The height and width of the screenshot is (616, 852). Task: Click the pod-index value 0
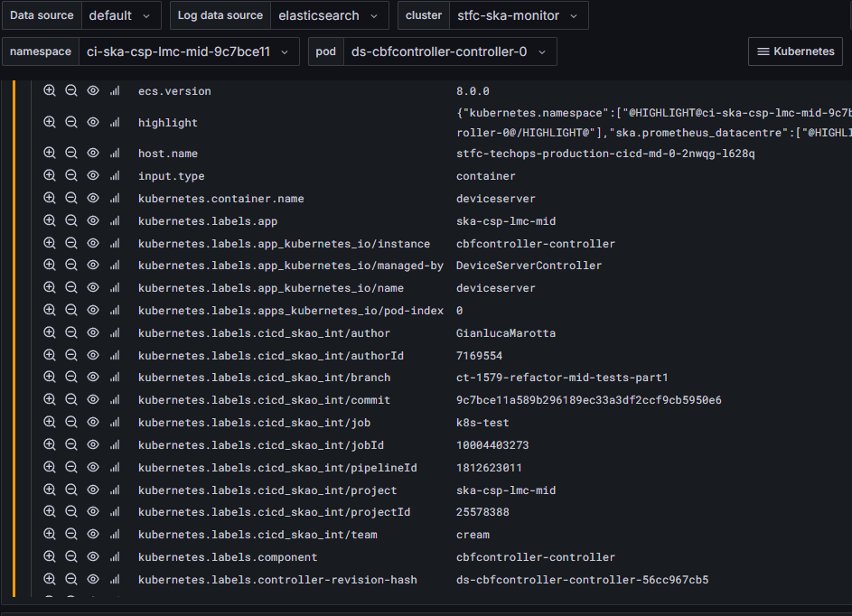pyautogui.click(x=460, y=311)
